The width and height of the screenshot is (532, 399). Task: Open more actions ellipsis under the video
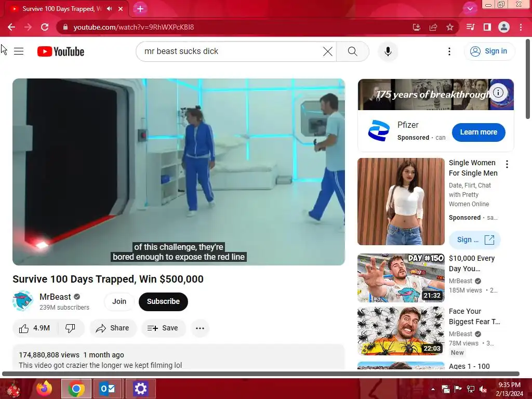[x=200, y=328]
